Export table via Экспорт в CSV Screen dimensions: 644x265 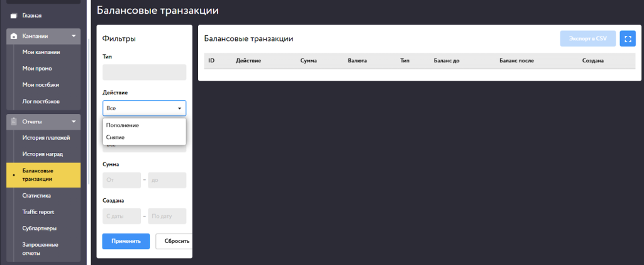pos(587,39)
